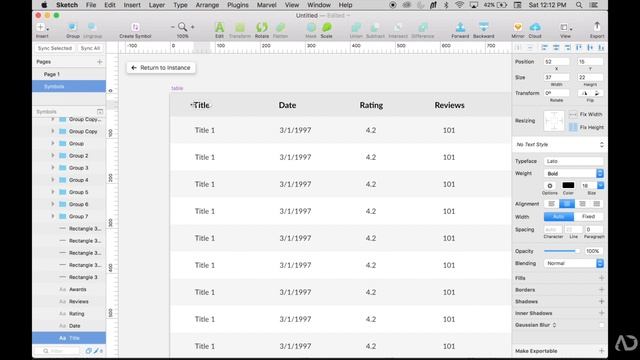Screen dimensions: 640x360
Task: Open Spotlight search in menu bar
Action: point(579,5)
